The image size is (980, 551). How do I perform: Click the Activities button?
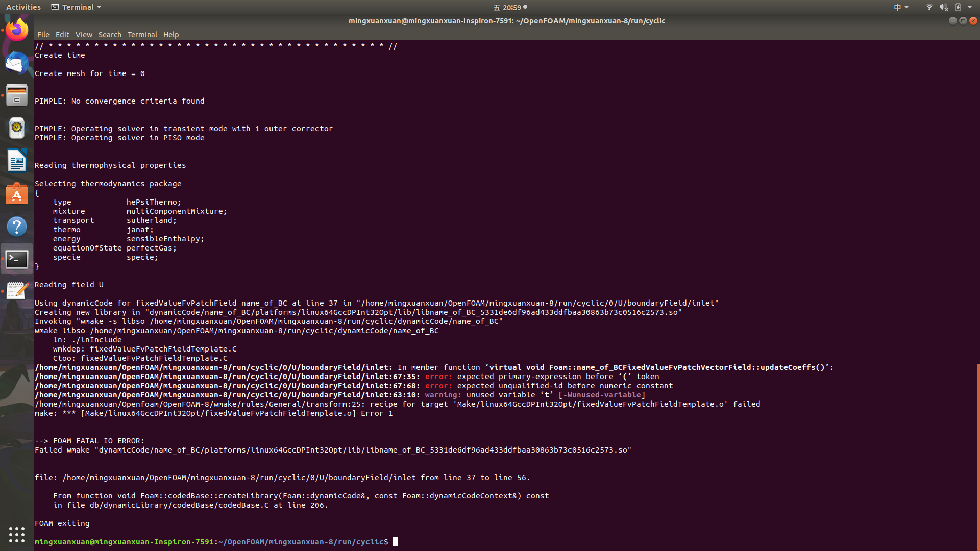[23, 7]
